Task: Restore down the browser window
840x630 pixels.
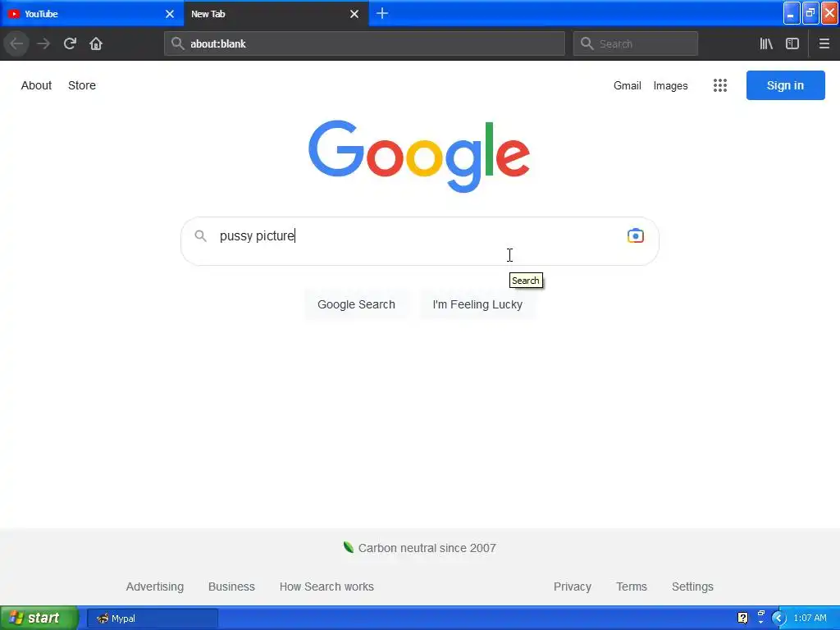Action: tap(810, 13)
